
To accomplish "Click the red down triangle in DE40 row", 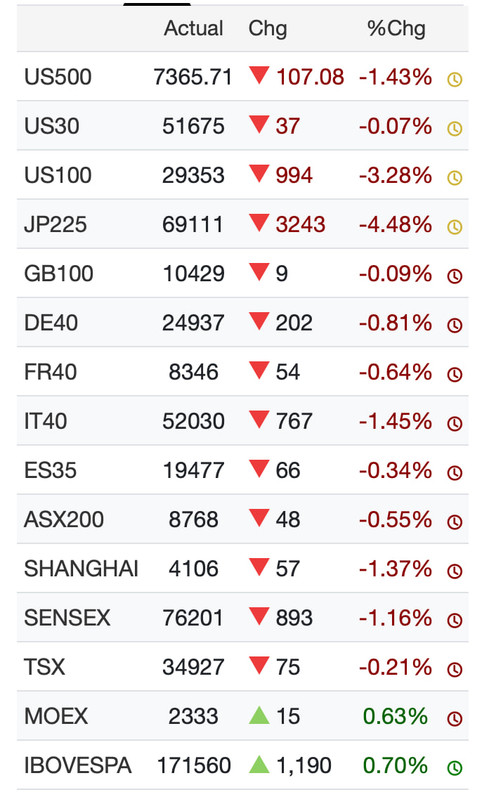I will [259, 321].
